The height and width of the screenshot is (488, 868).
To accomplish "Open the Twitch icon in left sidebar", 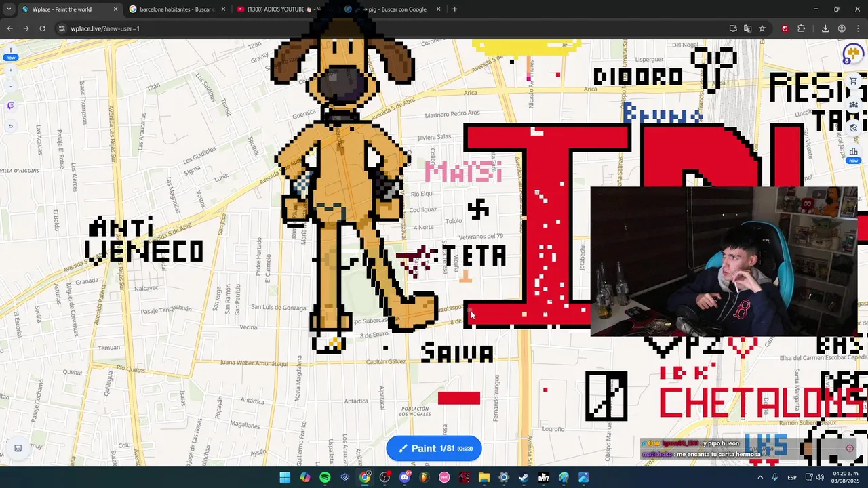I will point(10,106).
